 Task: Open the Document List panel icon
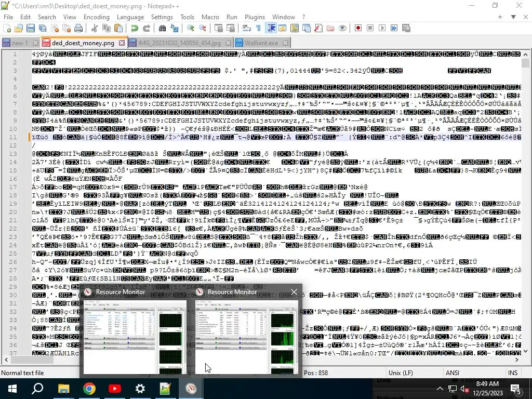pyautogui.click(x=307, y=28)
